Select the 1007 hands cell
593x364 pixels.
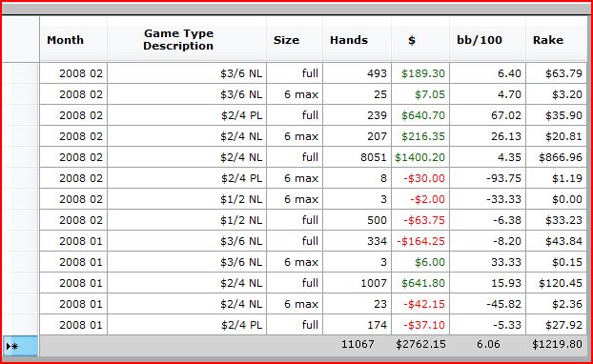pos(357,283)
